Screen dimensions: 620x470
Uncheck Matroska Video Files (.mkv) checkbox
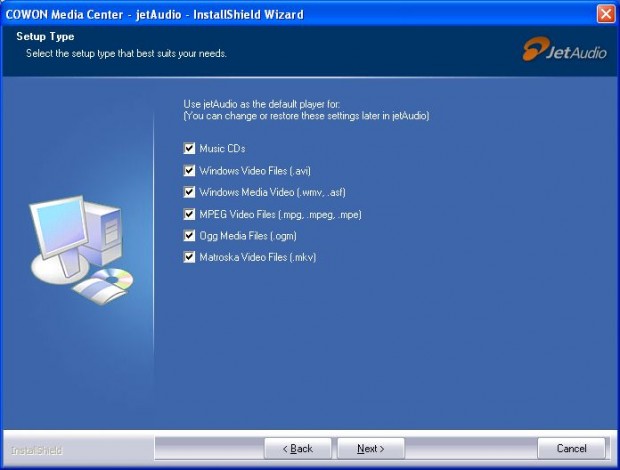click(189, 257)
